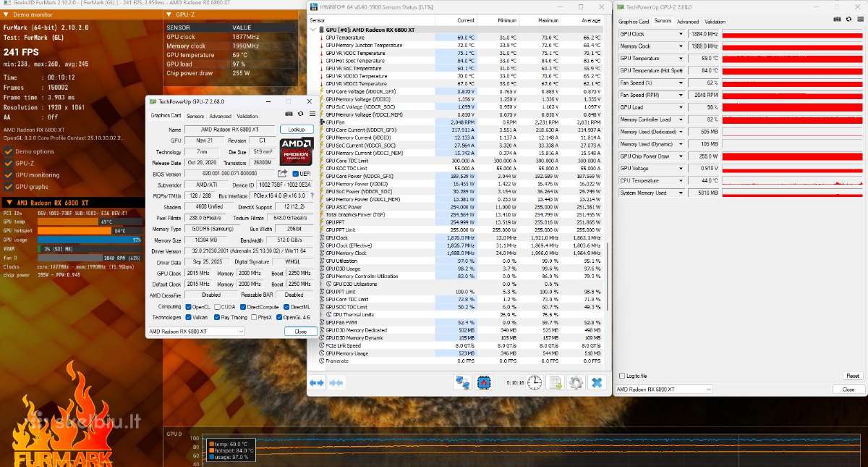Click Reset button in GPU-Z Sensors window
868x467 pixels.
point(853,376)
